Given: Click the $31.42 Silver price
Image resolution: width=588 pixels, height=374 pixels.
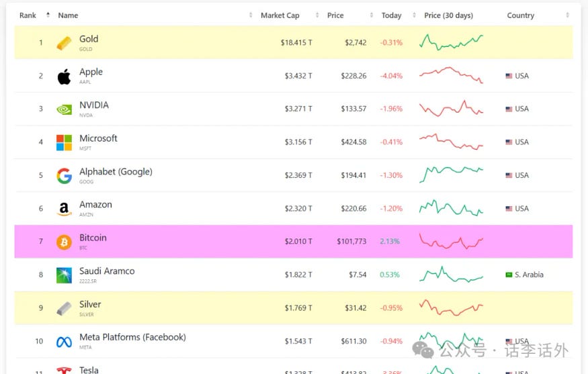Looking at the screenshot, I should point(355,308).
